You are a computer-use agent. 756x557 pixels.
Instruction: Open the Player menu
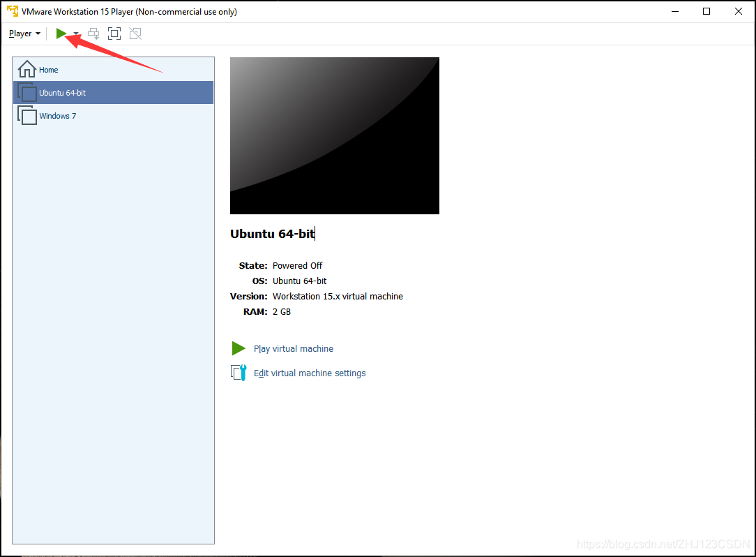pos(24,34)
